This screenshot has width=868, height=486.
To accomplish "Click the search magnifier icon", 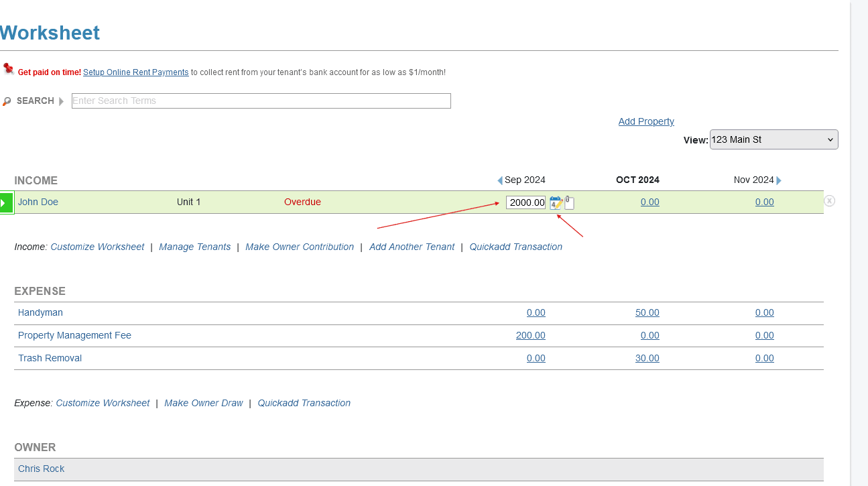I will point(7,101).
